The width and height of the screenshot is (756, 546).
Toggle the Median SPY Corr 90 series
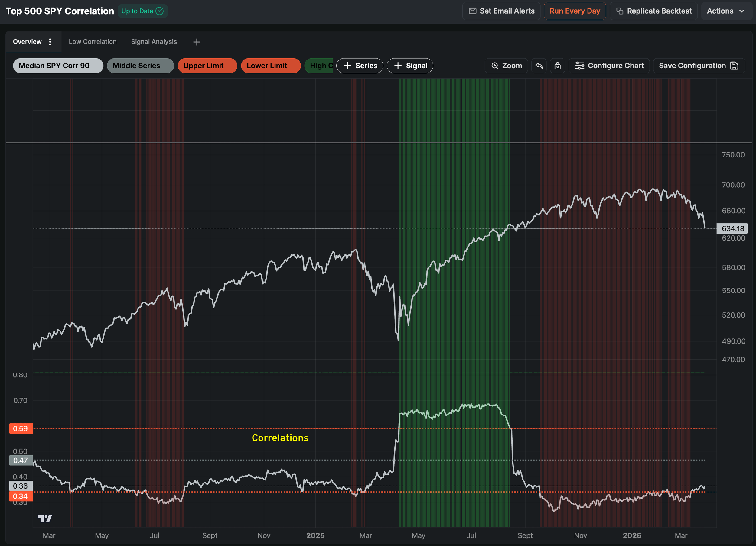58,66
